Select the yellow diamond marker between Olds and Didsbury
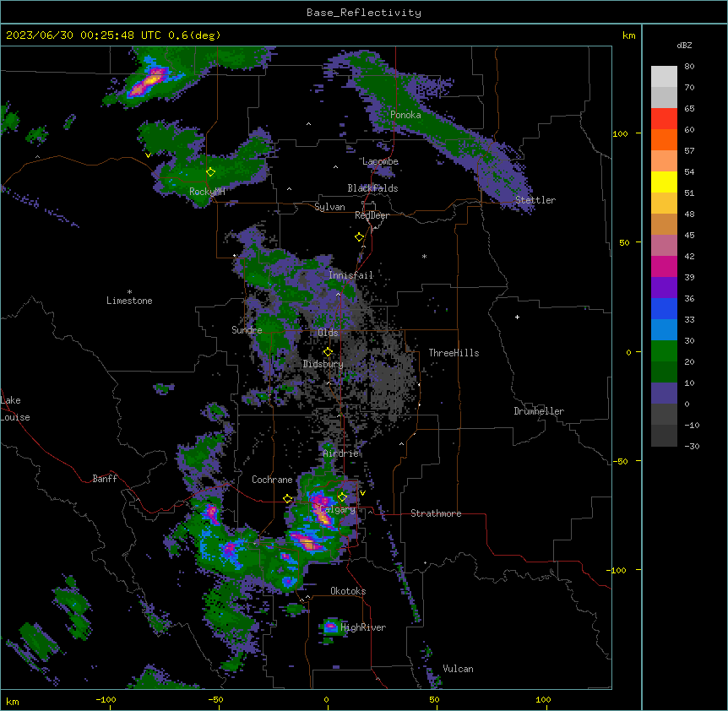 329,352
